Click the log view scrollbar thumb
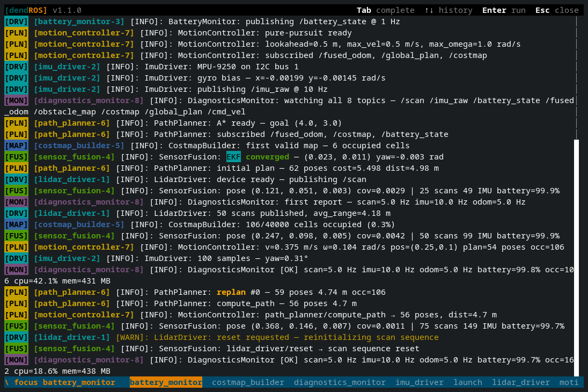The image size is (588, 392). pyautogui.click(x=576, y=258)
